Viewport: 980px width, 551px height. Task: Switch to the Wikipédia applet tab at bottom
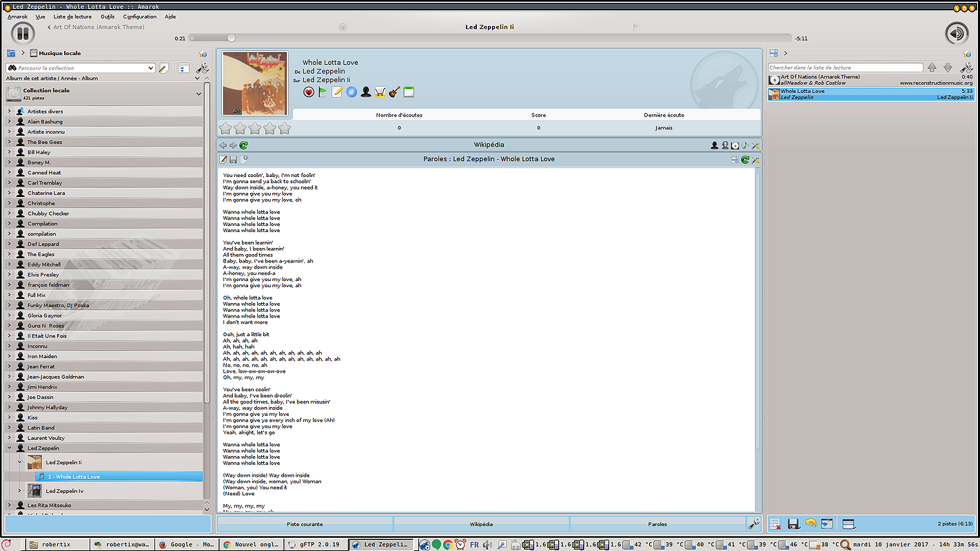[x=481, y=524]
